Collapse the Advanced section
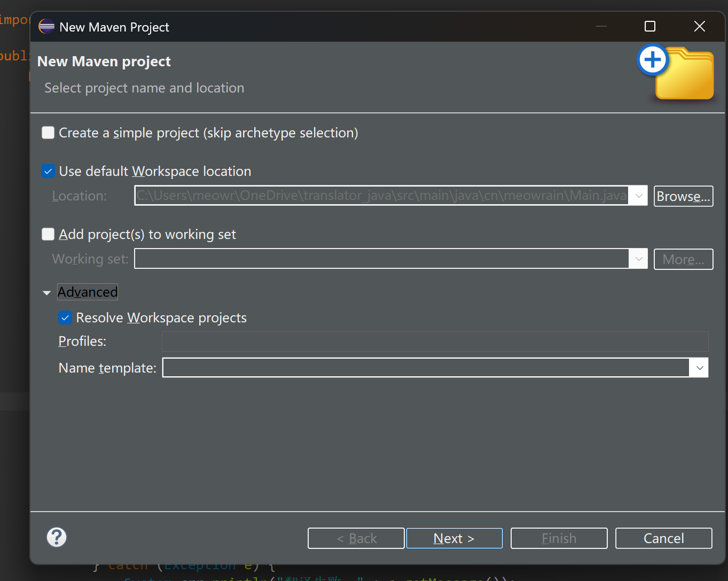 tap(47, 292)
